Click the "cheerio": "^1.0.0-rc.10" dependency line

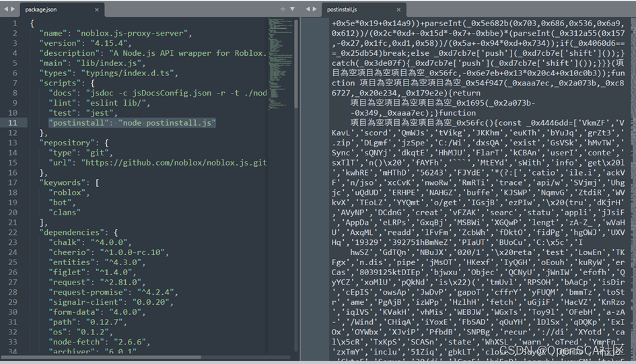(x=109, y=252)
